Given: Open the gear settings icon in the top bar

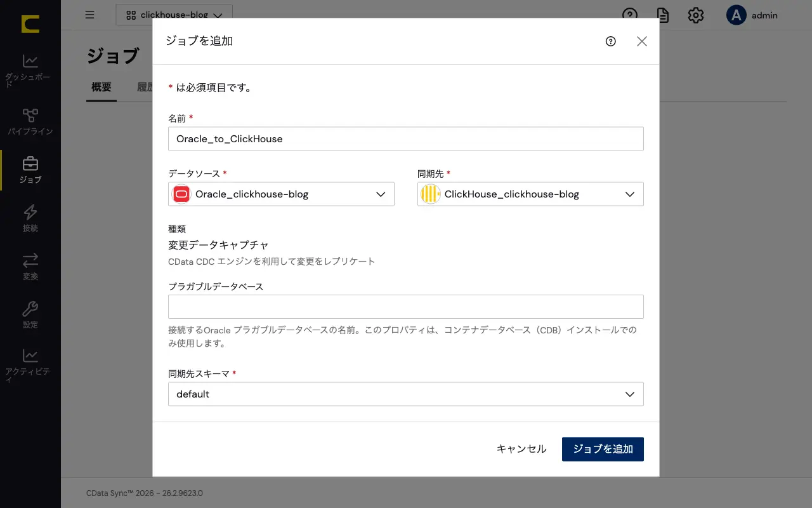Looking at the screenshot, I should coord(696,15).
